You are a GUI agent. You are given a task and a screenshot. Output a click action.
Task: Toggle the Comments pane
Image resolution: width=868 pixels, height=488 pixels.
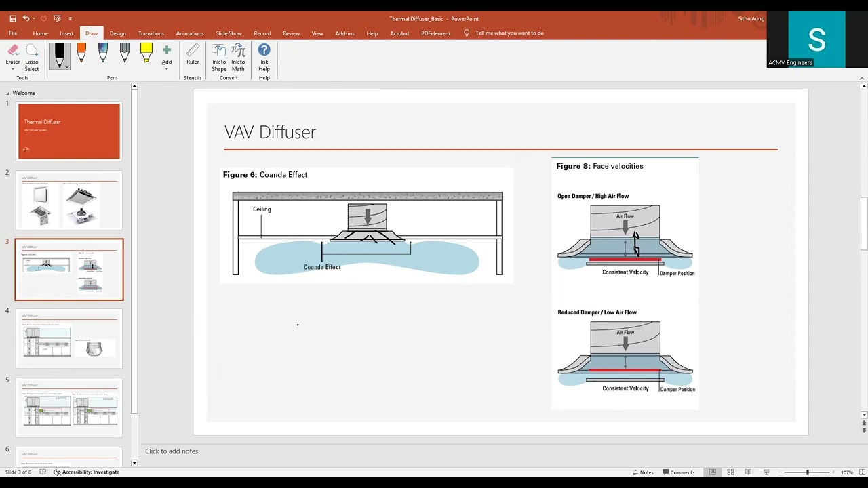[679, 472]
